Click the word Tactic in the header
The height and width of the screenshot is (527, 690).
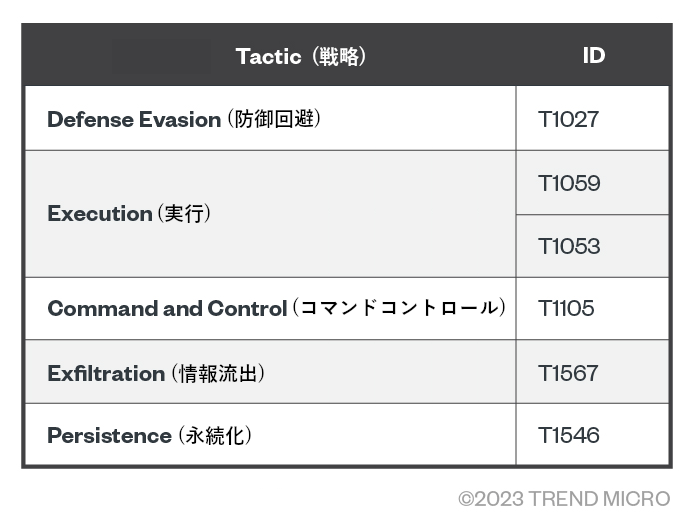(x=268, y=56)
